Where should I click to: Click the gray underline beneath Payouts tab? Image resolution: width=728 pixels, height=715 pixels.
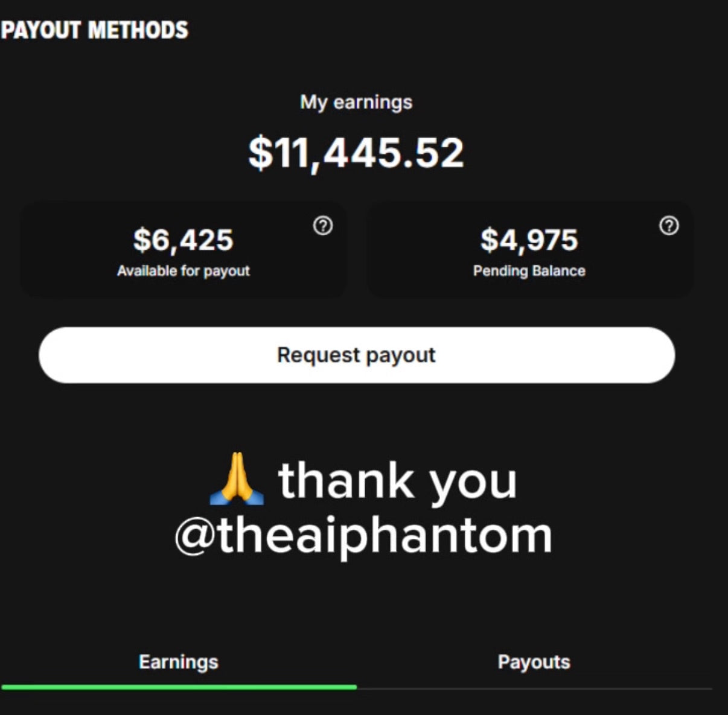click(534, 688)
